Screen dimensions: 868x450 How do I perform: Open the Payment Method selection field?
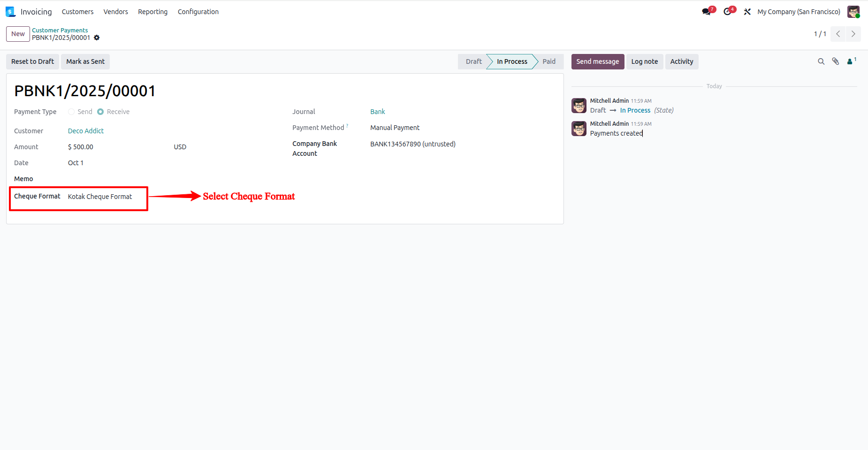tap(395, 128)
